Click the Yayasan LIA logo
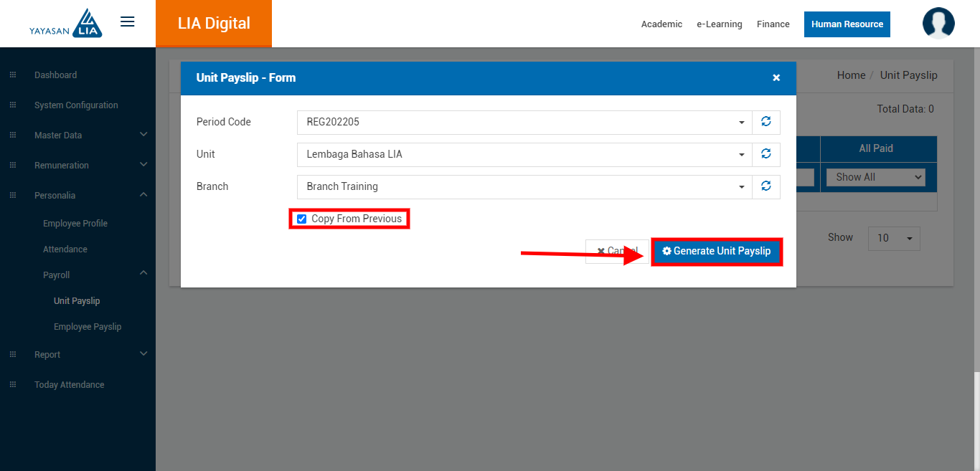 point(66,24)
